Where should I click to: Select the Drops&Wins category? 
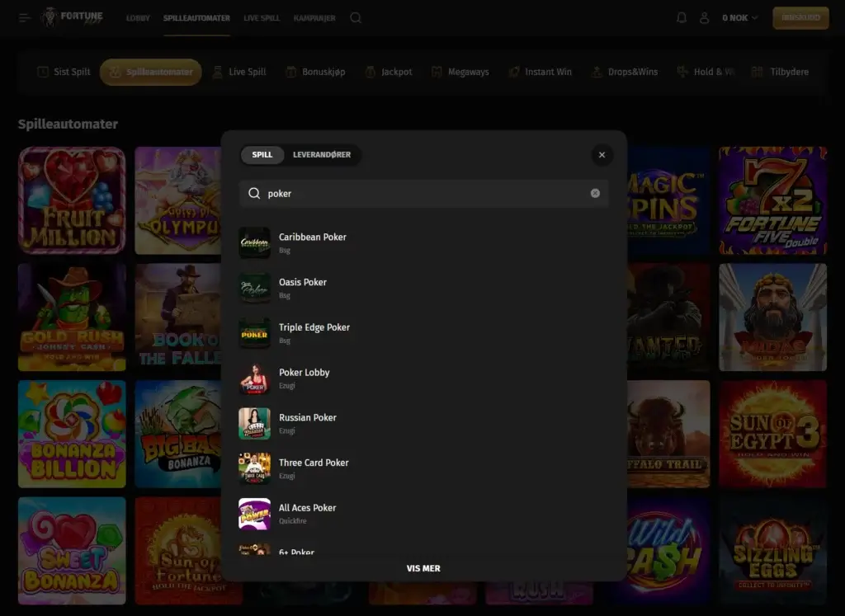[625, 72]
